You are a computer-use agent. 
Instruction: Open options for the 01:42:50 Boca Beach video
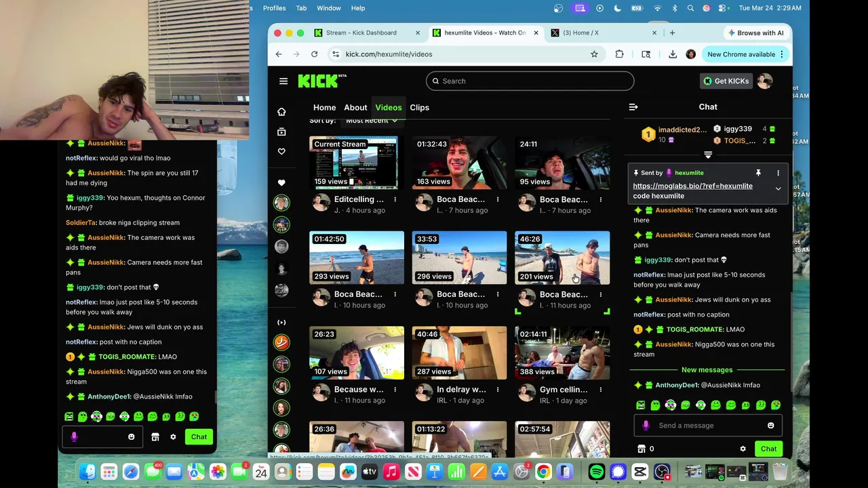pyautogui.click(x=395, y=295)
